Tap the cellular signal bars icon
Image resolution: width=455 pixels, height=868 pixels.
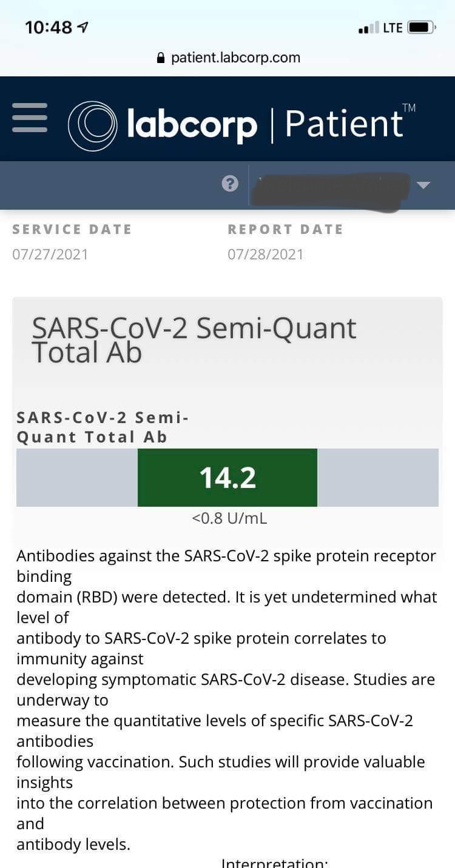368,28
